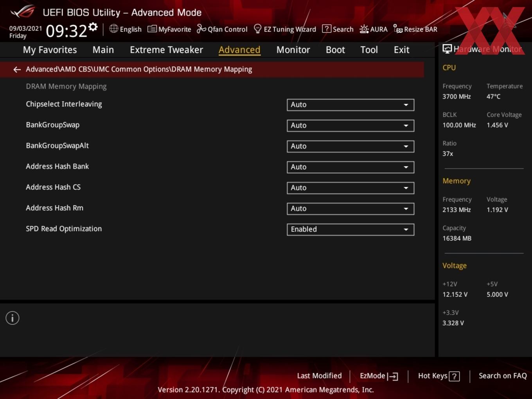532x399 pixels.
Task: Click the CPU temperature value 47°C
Action: point(493,97)
